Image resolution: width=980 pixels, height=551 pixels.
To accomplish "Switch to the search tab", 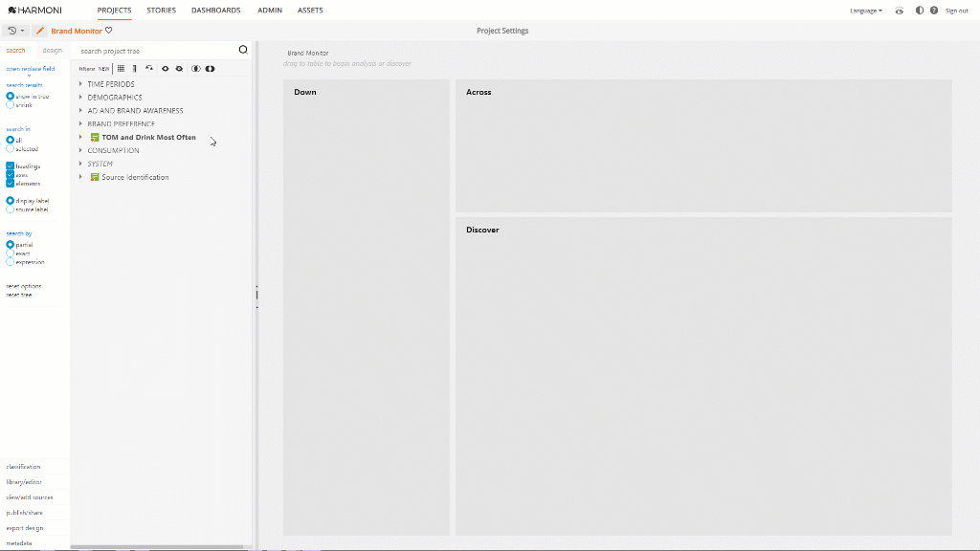I will [15, 51].
